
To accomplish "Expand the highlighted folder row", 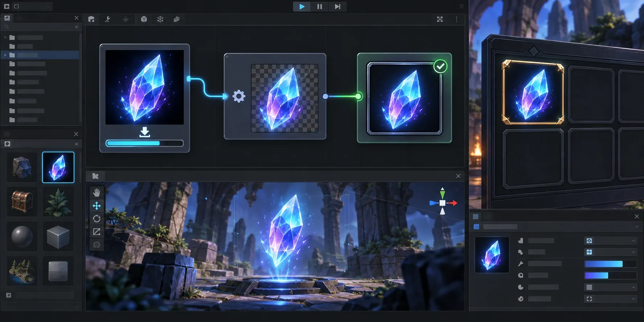I will (x=5, y=55).
